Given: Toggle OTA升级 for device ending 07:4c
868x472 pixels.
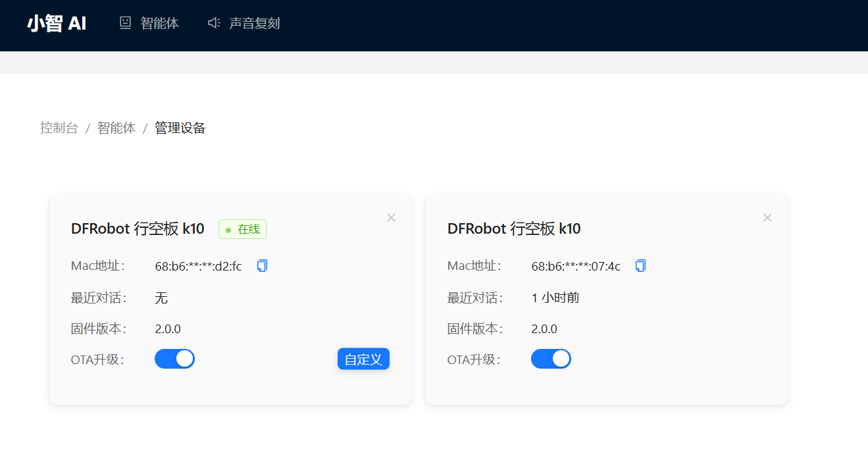Looking at the screenshot, I should (551, 359).
